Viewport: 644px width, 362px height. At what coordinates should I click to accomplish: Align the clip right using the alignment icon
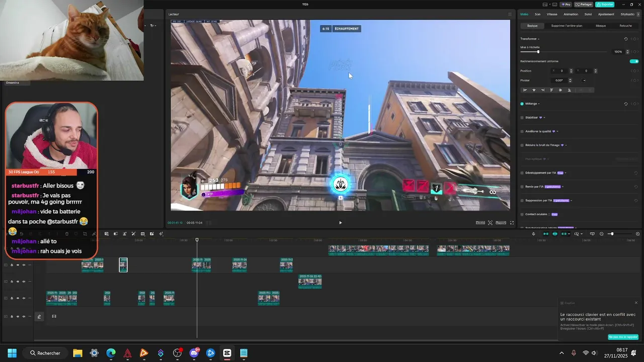pyautogui.click(x=543, y=90)
